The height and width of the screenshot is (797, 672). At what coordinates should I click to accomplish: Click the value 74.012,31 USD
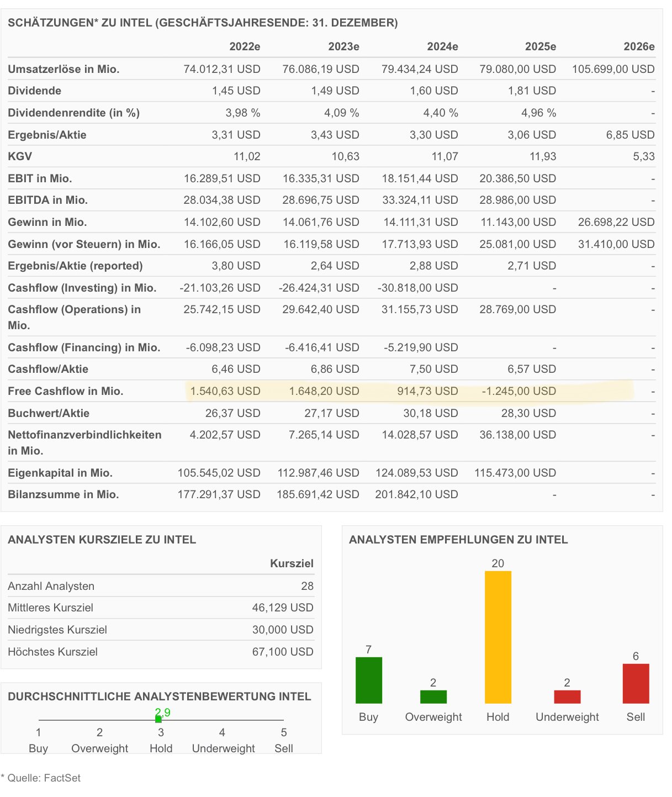[222, 69]
